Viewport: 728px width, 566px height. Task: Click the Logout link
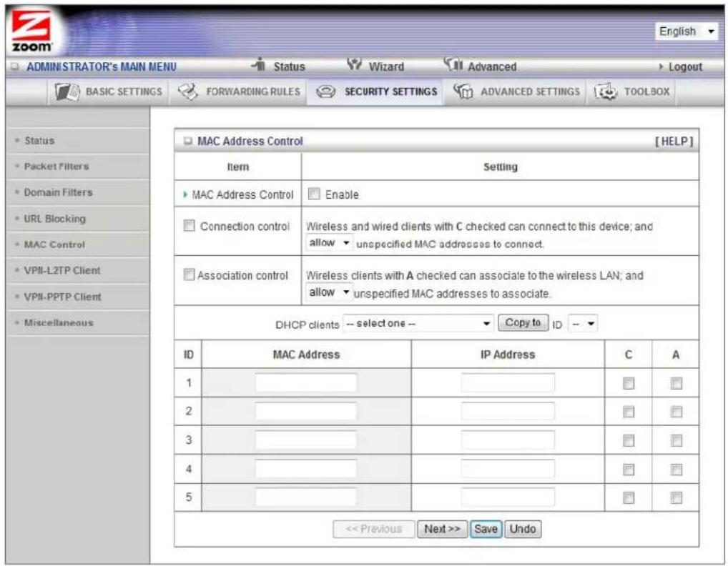pyautogui.click(x=685, y=66)
